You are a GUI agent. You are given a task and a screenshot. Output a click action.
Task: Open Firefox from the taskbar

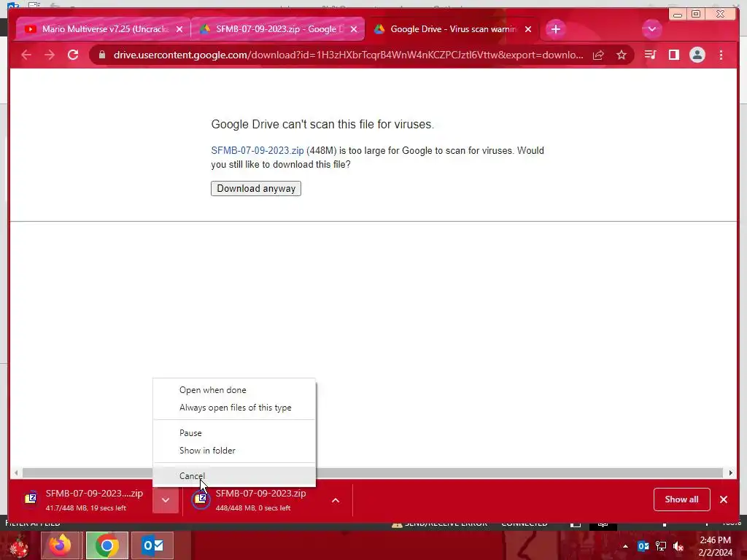[x=60, y=545]
